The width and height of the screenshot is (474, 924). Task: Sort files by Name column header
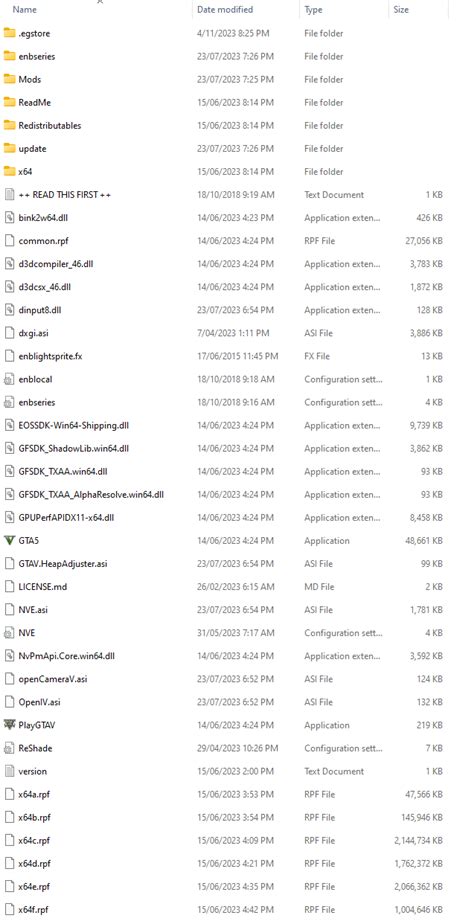point(24,9)
